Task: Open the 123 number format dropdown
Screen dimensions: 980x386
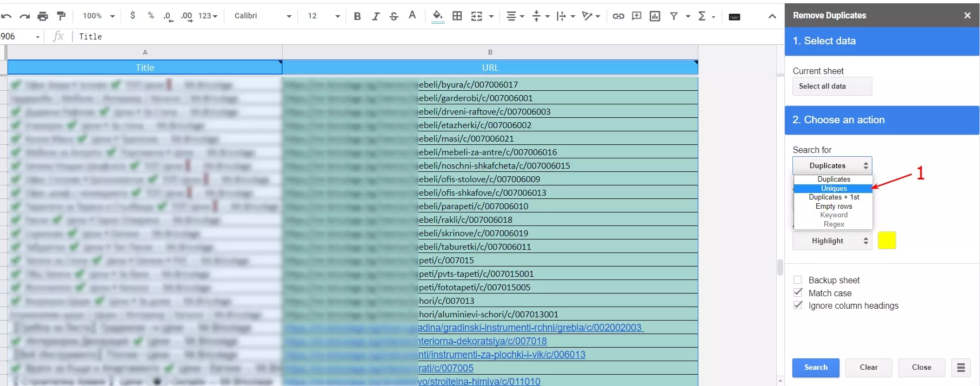Action: pos(208,16)
